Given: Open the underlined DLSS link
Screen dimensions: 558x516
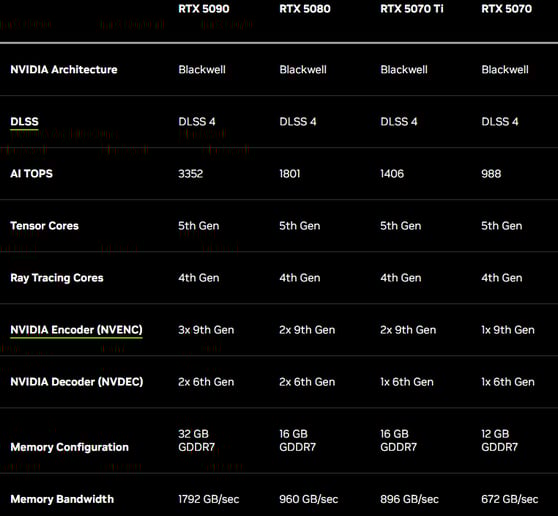Looking at the screenshot, I should pyautogui.click(x=24, y=122).
